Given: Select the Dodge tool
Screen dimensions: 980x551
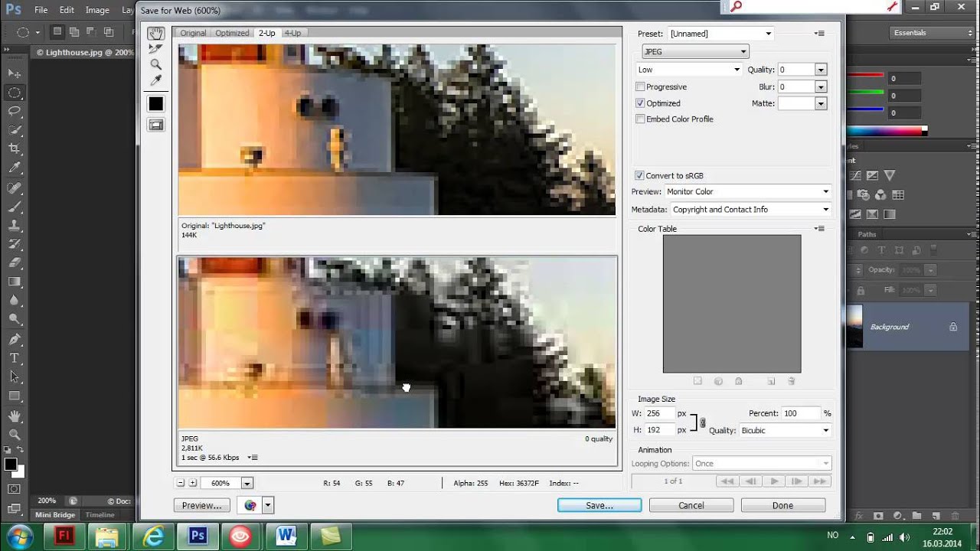Looking at the screenshot, I should (x=15, y=320).
